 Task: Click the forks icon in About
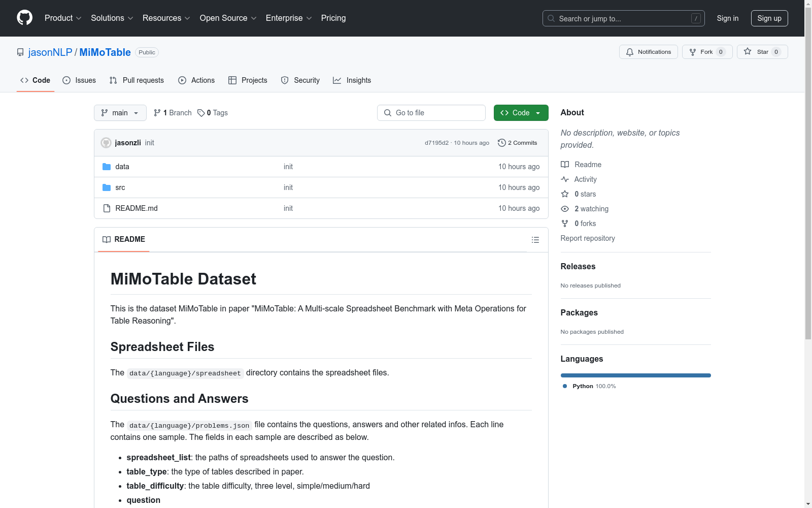[565, 224]
